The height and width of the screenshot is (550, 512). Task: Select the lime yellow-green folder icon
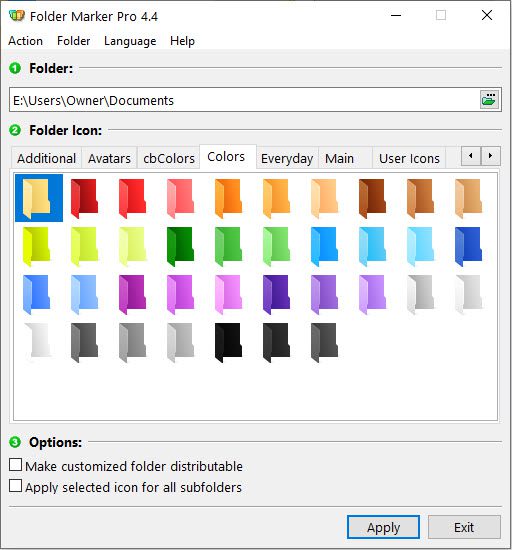tap(84, 246)
